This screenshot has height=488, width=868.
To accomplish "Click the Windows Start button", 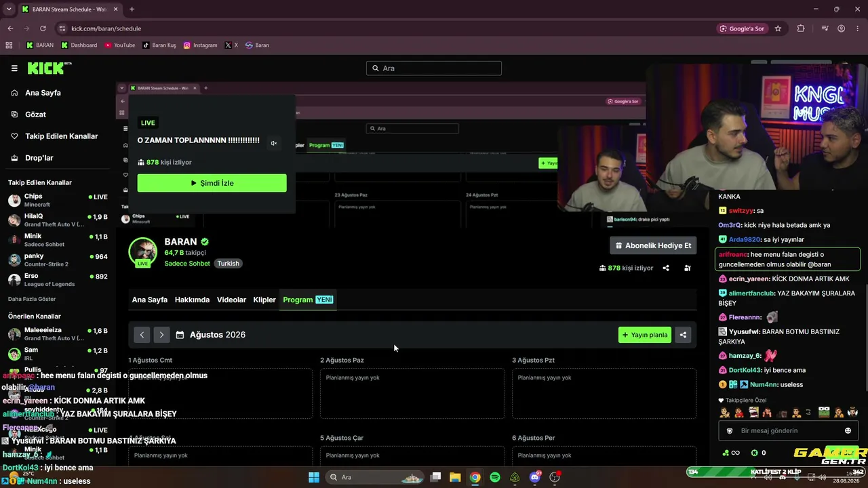I will (314, 477).
